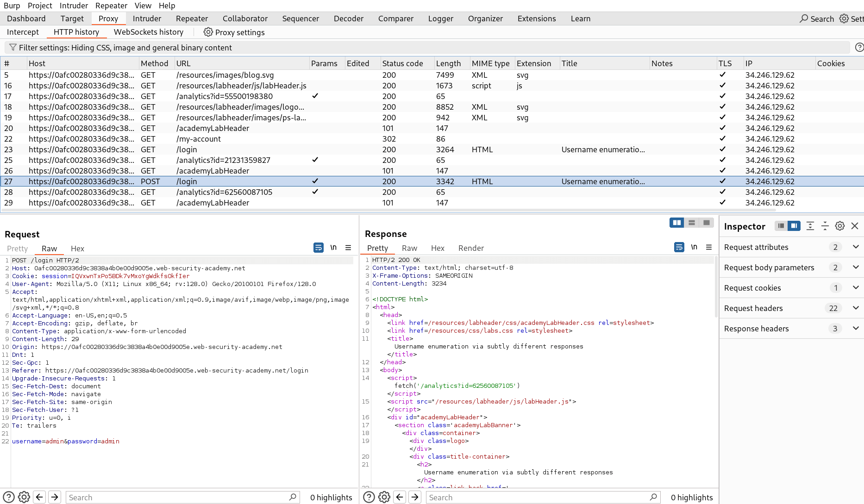864x504 pixels.
Task: Click the Response search input field
Action: pos(542,497)
